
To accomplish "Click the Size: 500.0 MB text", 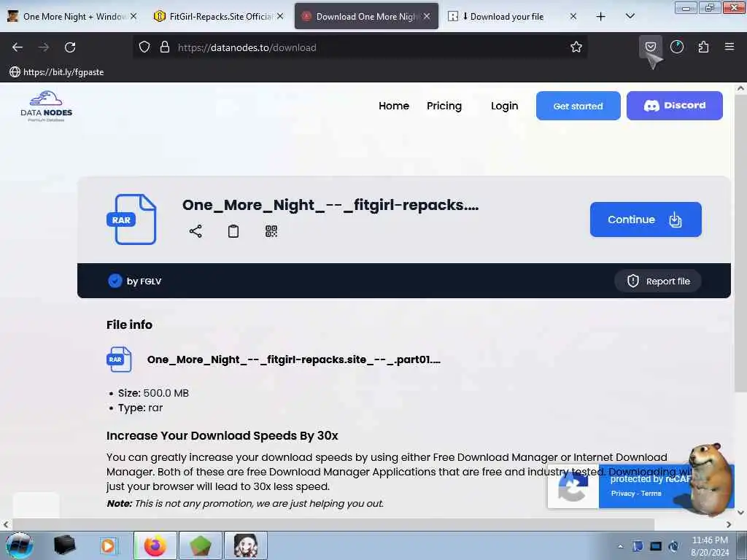I will pos(153,393).
